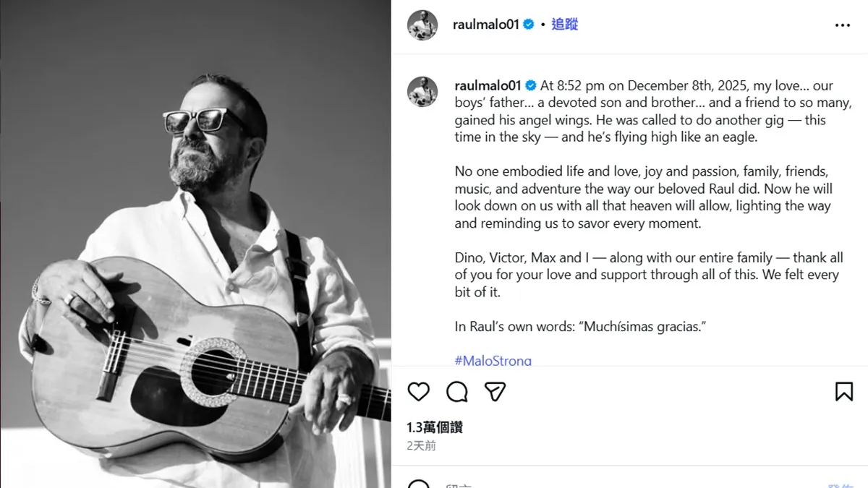Like the post with the heart icon
Image resolution: width=868 pixels, height=488 pixels.
(x=419, y=392)
